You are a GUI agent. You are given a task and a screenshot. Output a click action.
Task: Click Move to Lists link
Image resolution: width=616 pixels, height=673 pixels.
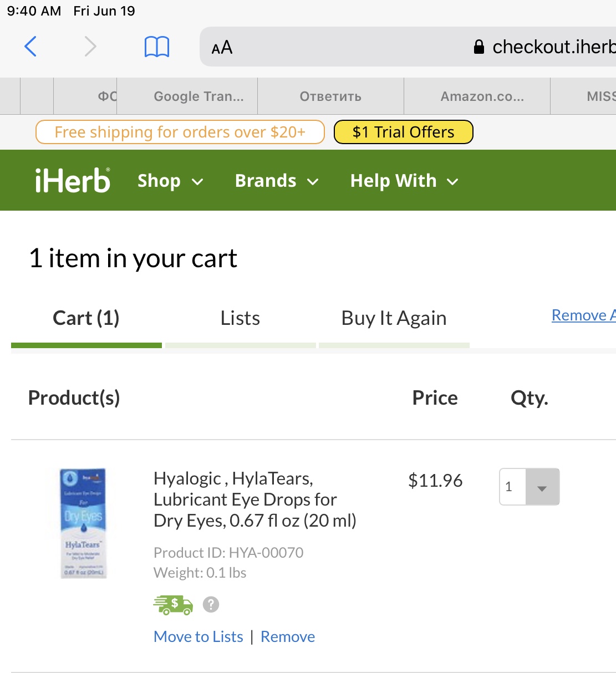[198, 636]
